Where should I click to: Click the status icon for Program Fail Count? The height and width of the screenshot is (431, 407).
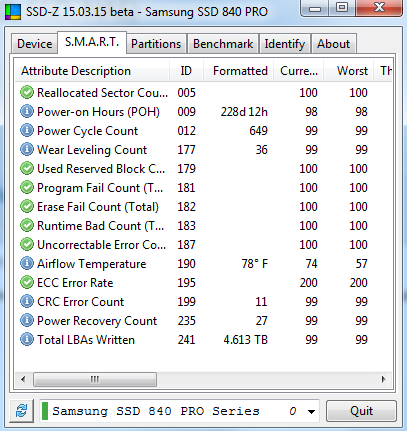click(27, 187)
